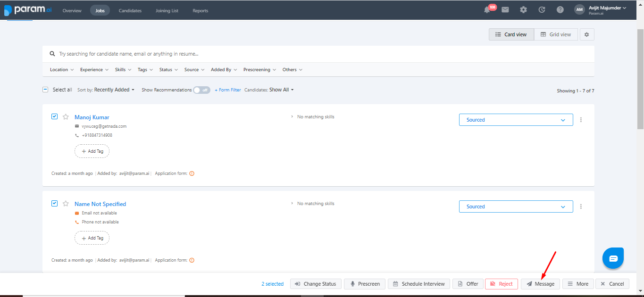
Task: Expand the Prescreening filter
Action: point(260,70)
